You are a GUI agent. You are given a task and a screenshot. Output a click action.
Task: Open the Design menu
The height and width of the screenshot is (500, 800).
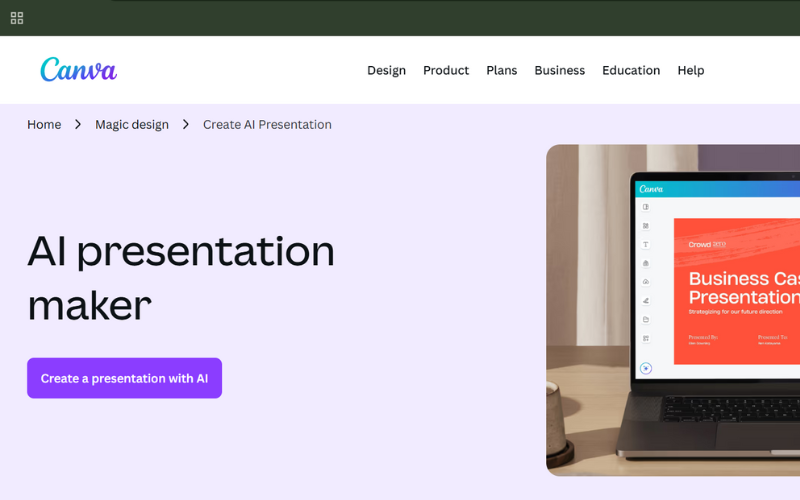pos(386,70)
